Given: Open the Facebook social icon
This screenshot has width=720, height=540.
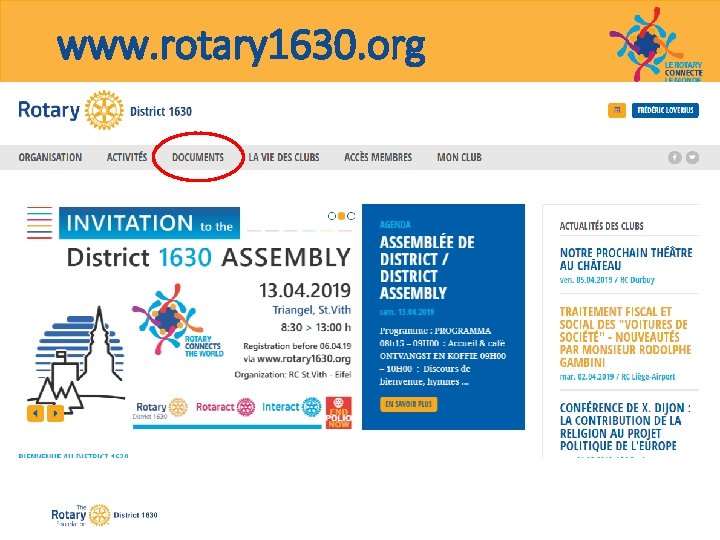Looking at the screenshot, I should (x=675, y=158).
